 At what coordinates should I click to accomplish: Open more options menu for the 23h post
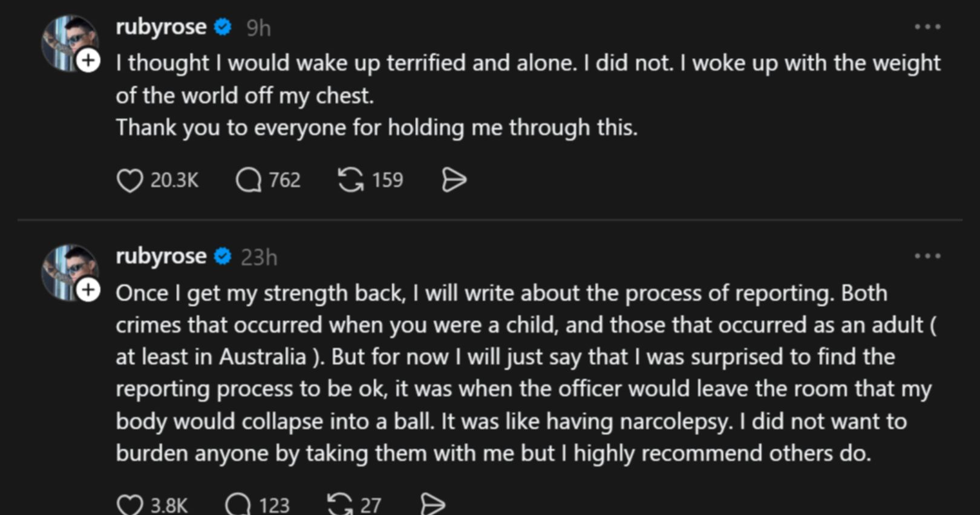(927, 257)
